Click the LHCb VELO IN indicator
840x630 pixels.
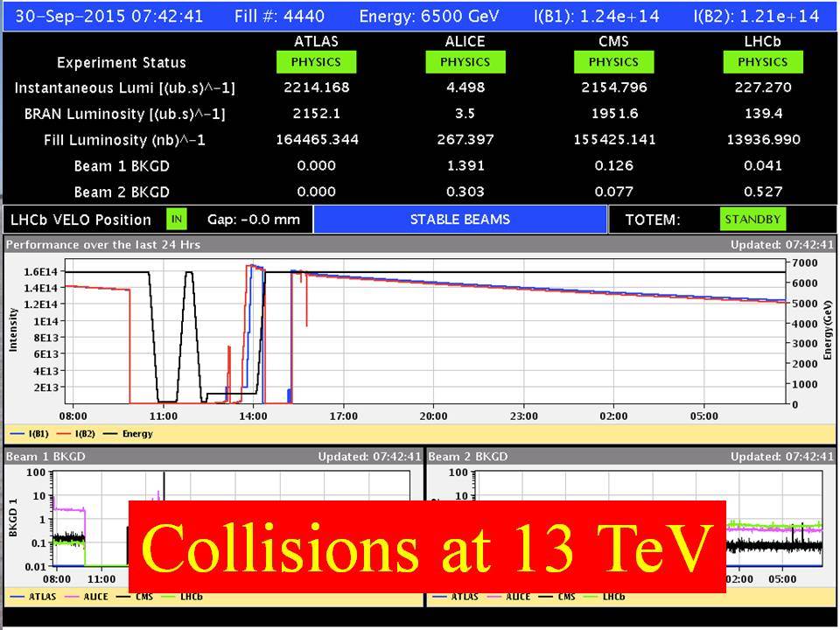point(177,219)
